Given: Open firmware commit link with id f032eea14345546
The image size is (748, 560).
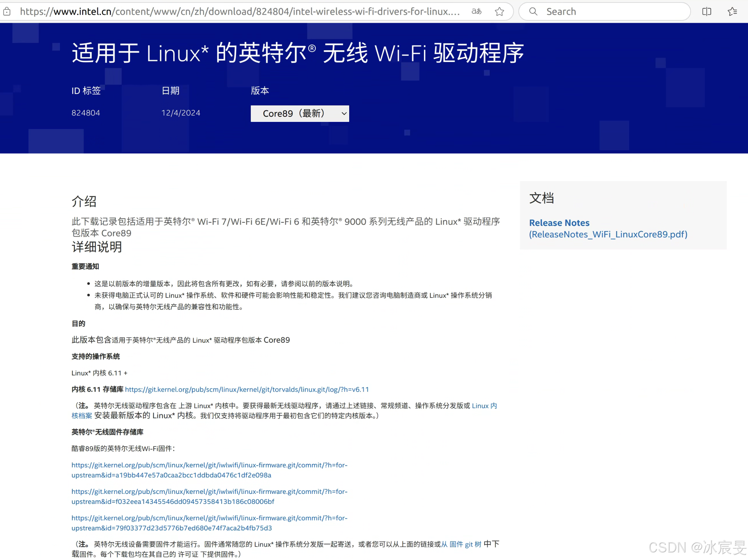Looking at the screenshot, I should [209, 497].
